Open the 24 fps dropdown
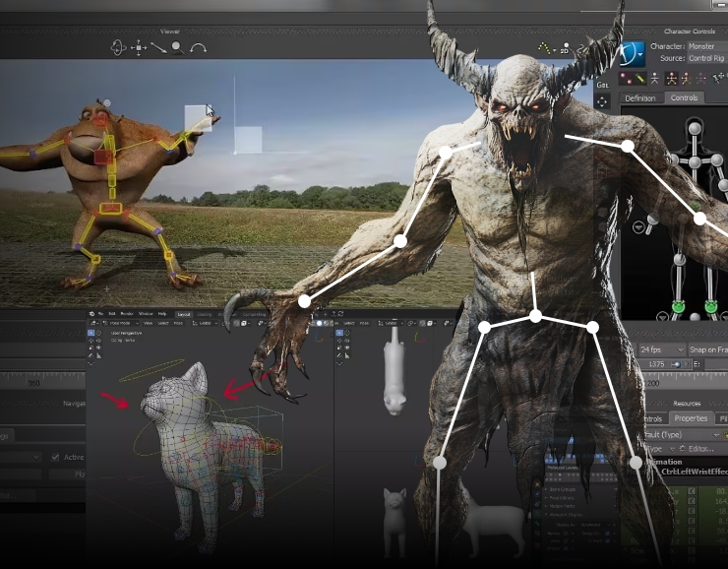This screenshot has width=728, height=569. [662, 349]
